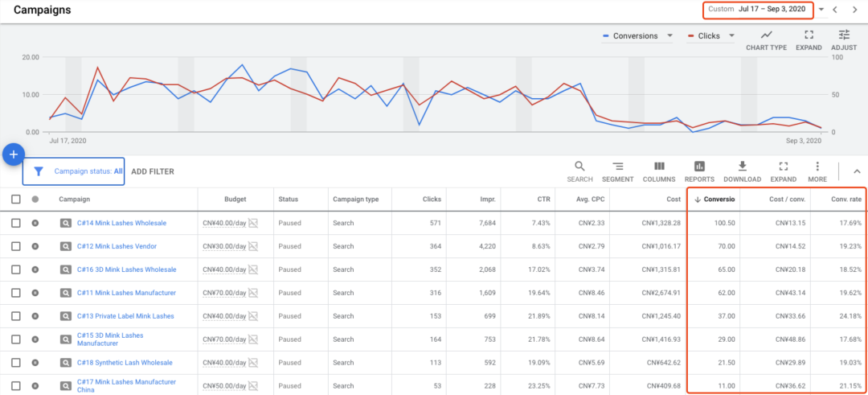Download the campaign table data
Screen dimensions: 868x395
742,167
